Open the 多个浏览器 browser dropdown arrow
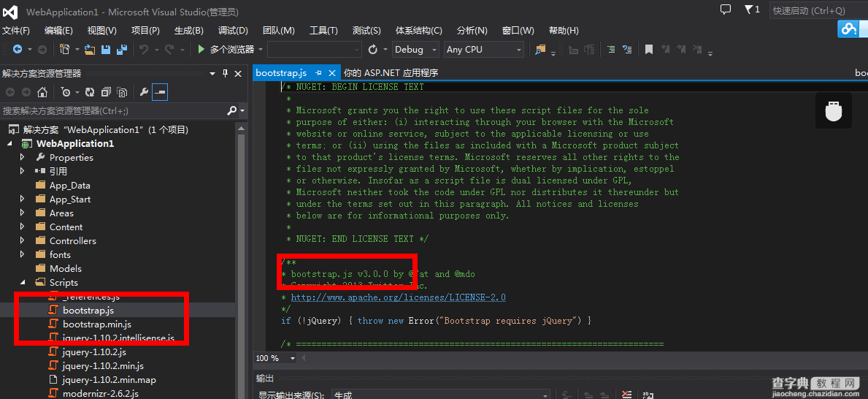This screenshot has width=868, height=399. [260, 50]
